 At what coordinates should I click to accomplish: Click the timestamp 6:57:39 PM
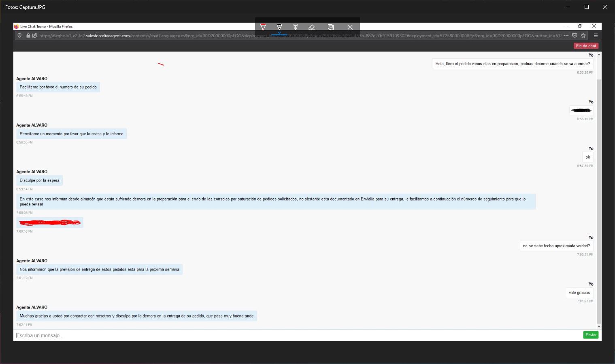tap(585, 166)
